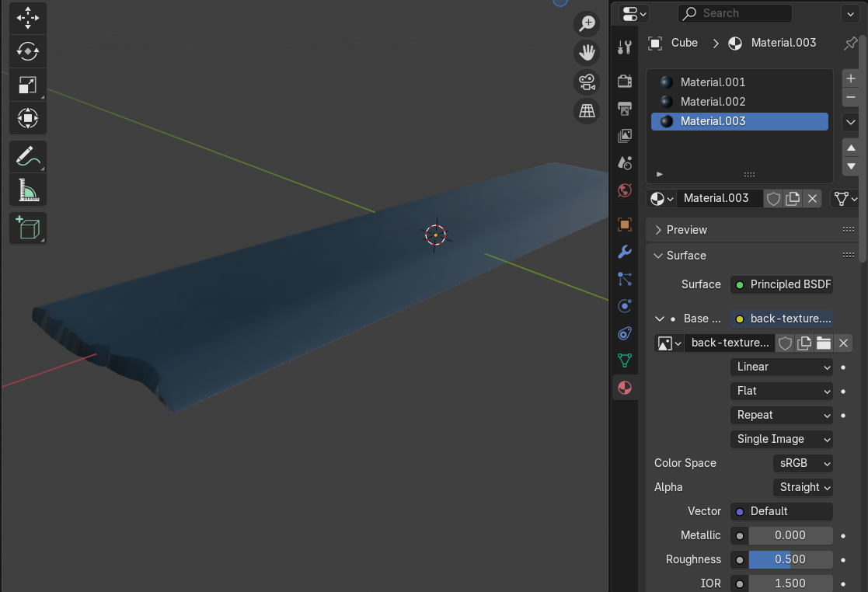The height and width of the screenshot is (592, 868).
Task: Click the Roughness slider
Action: (x=790, y=559)
